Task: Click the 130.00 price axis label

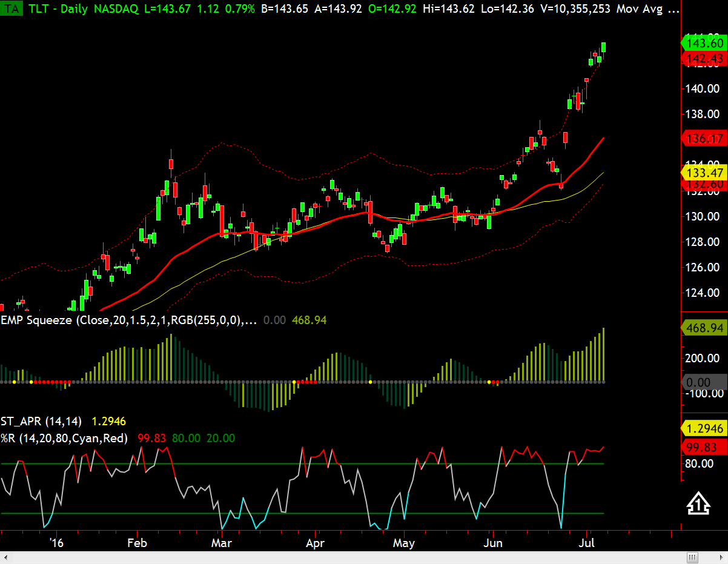Action: point(704,216)
